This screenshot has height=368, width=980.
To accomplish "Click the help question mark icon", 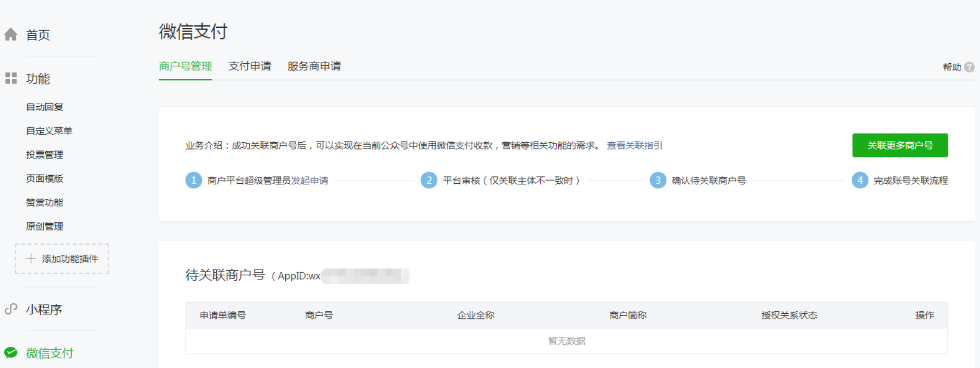I will coord(969,67).
